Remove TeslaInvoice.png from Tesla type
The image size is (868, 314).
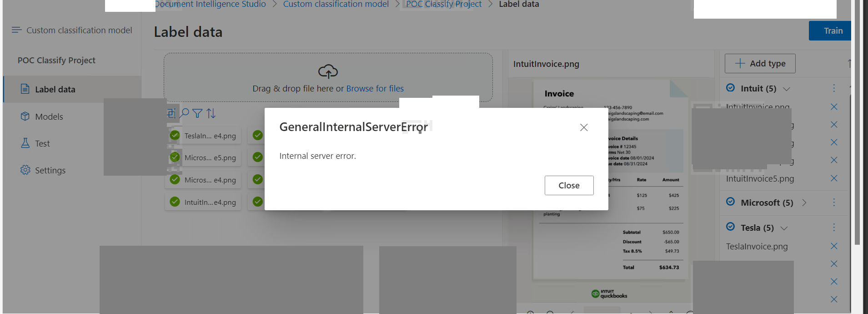[834, 246]
